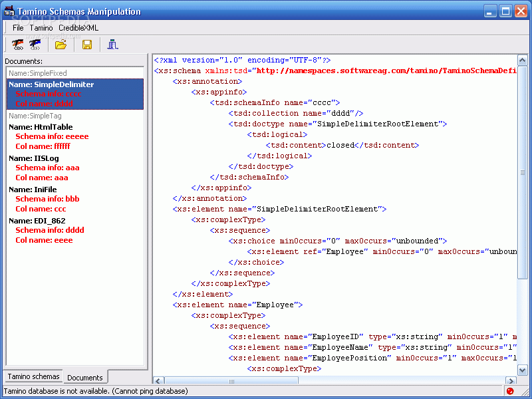Click Schema info: cccc line

pos(49,94)
